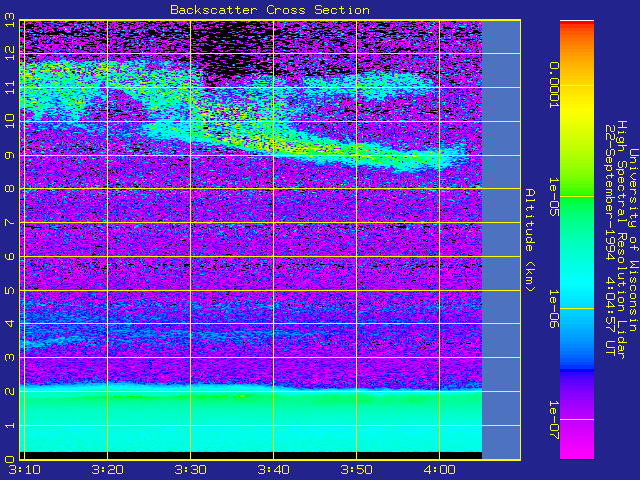640x480 pixels.
Task: Click the 3:20 time axis label
Action: (107, 470)
